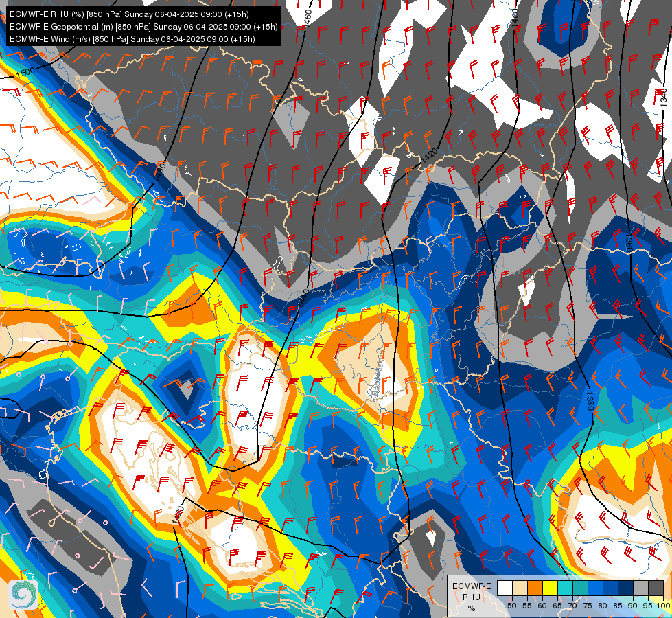Click the legend tick value 75

[x=588, y=606]
